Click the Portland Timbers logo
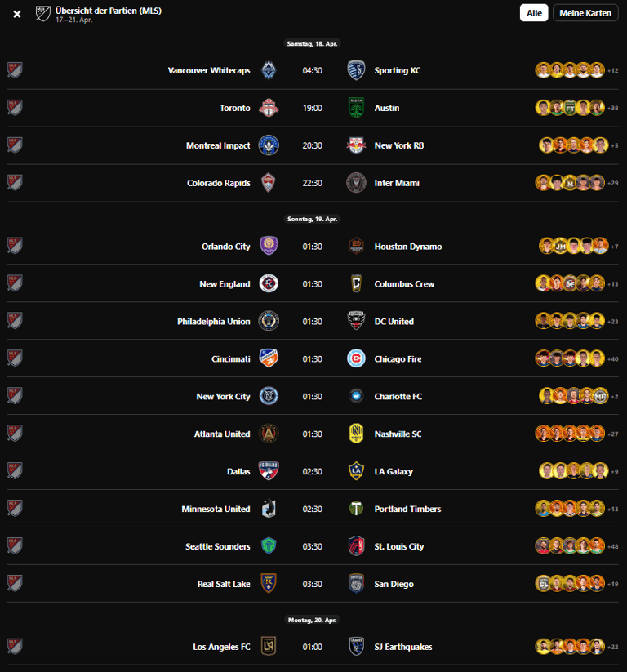627x672 pixels. pos(355,509)
